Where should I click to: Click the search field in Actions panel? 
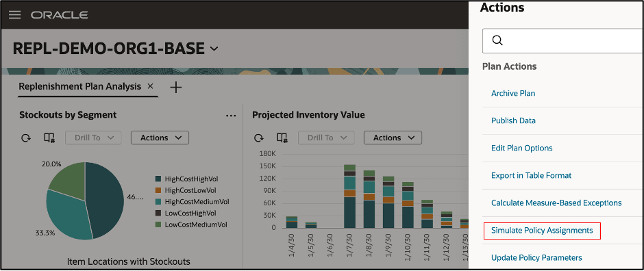563,40
